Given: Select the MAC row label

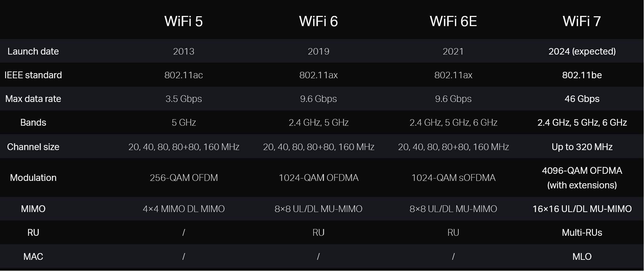Looking at the screenshot, I should coord(33,257).
